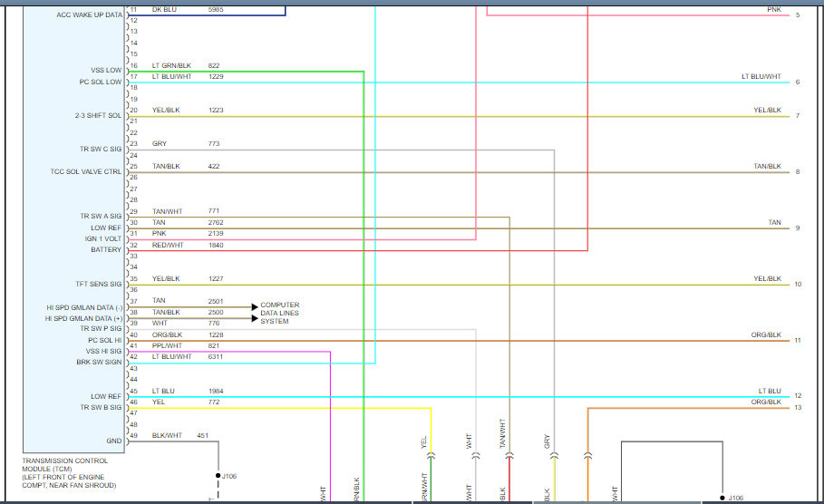Click the TR SW B SIG label

click(x=101, y=407)
